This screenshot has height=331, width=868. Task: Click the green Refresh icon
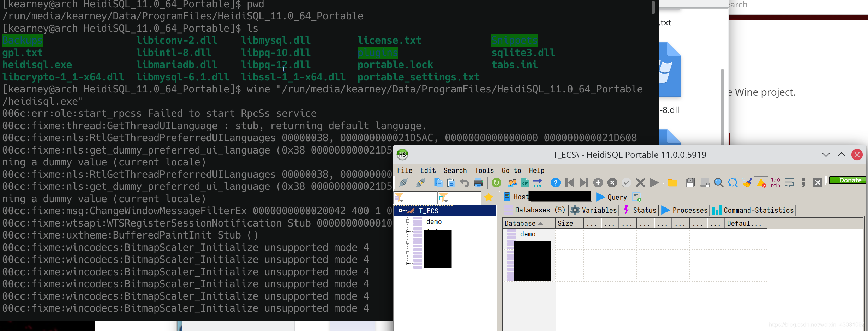tap(496, 182)
